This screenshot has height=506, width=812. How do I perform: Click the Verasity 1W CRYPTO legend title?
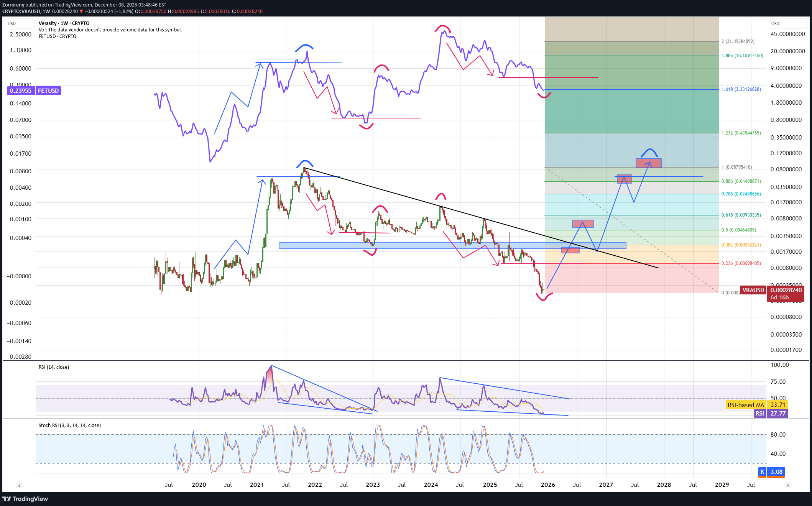coord(64,23)
